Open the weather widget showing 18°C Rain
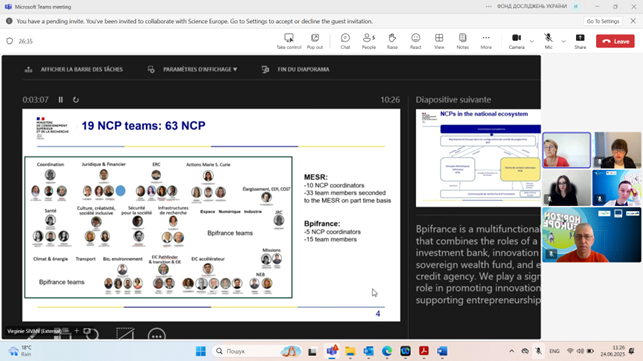The width and height of the screenshot is (643, 361). tap(21, 351)
